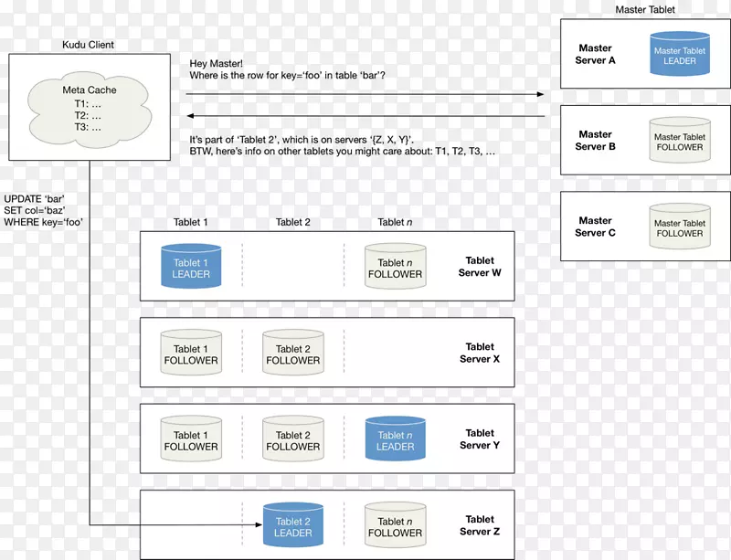Click the 'Where is the row for key' question
731x560 pixels.
click(x=287, y=76)
